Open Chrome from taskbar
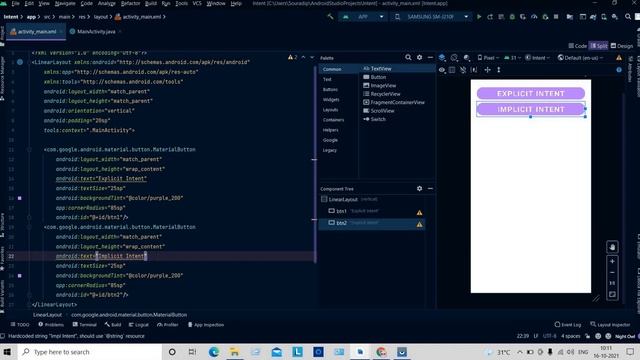The width and height of the screenshot is (640, 360). [x=381, y=352]
